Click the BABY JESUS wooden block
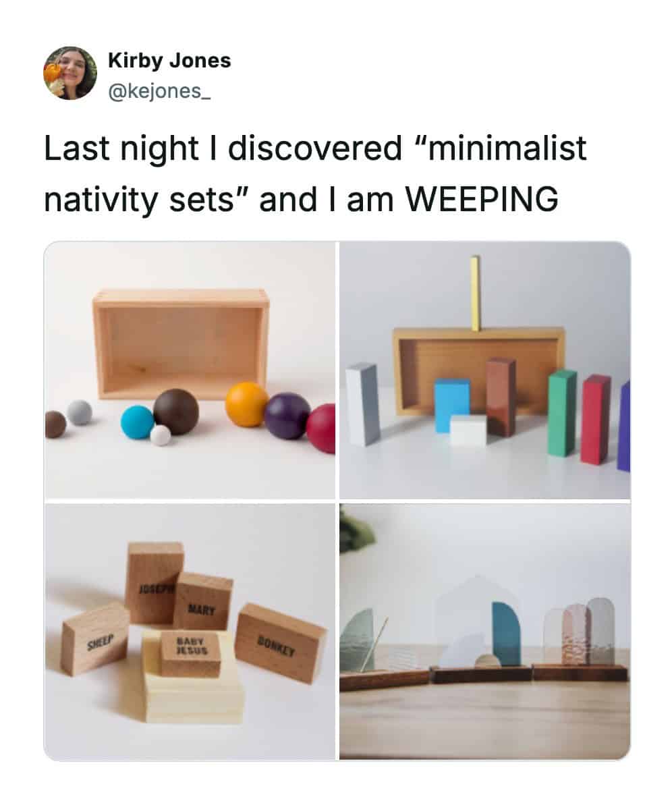This screenshot has width=672, height=803. (x=191, y=653)
